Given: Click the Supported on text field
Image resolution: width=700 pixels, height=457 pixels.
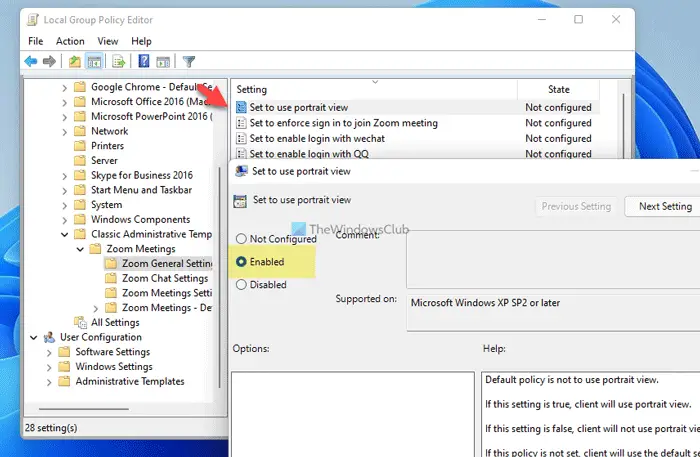Looking at the screenshot, I should pyautogui.click(x=553, y=312).
